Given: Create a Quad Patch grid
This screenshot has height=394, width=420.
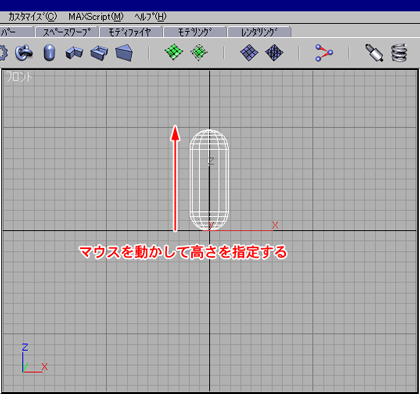Looking at the screenshot, I should [x=174, y=52].
